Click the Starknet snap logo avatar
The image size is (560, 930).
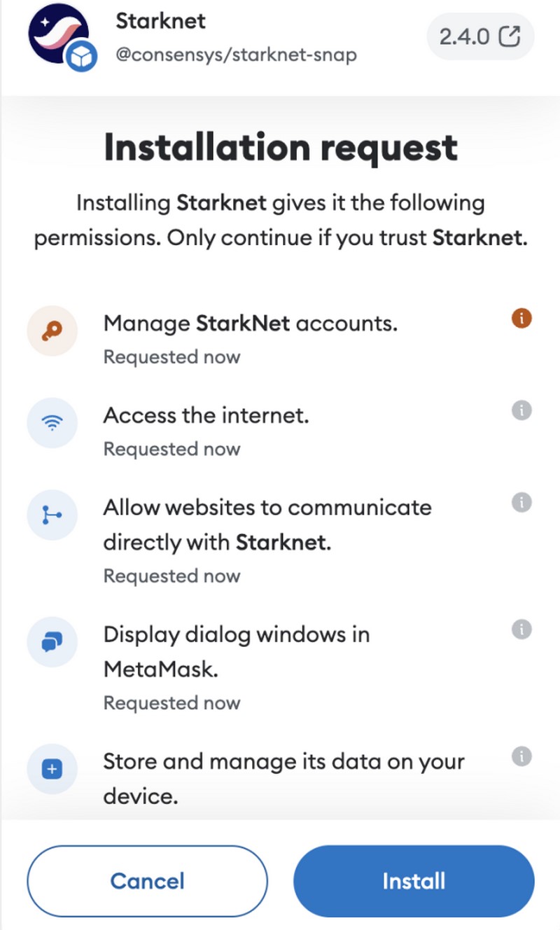tap(58, 37)
